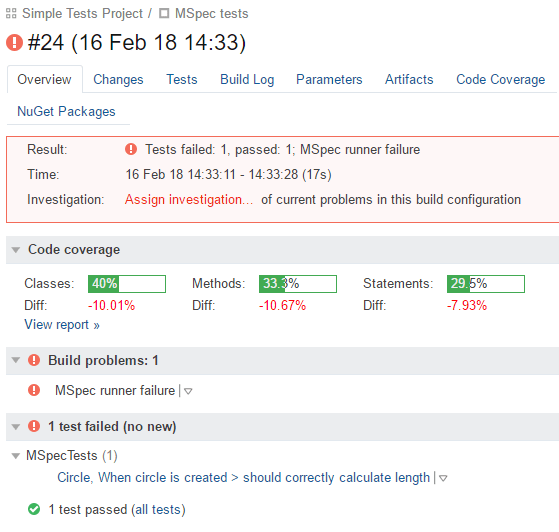Screen dimensions: 559x532
Task: Click the error icon in 1 test failed header
Action: tap(34, 426)
